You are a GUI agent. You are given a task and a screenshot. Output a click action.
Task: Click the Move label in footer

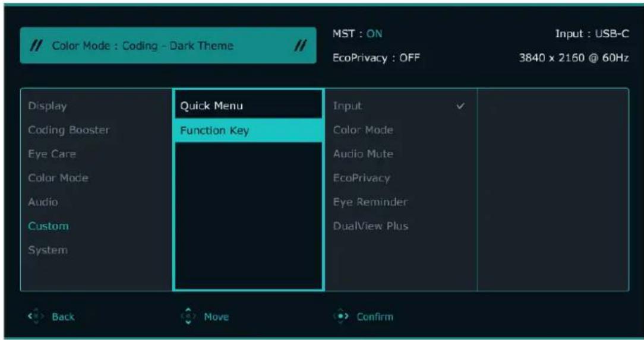(216, 317)
